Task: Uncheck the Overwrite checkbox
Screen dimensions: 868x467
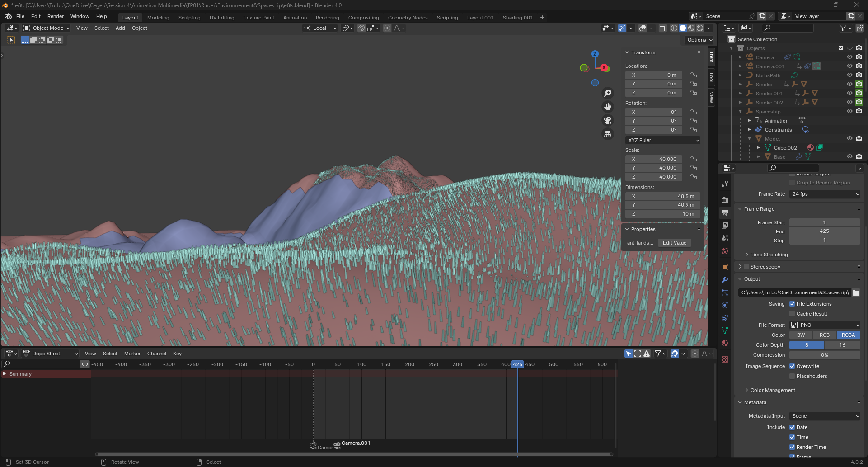Action: (792, 366)
